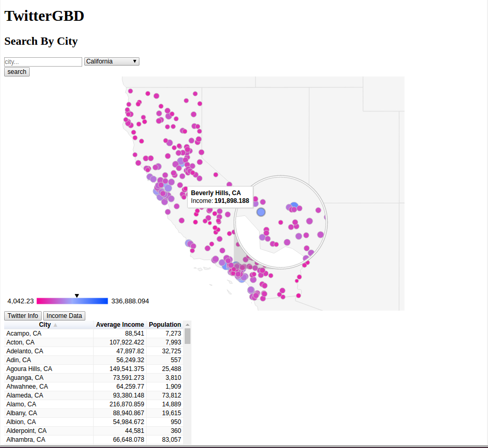Select the Alameda, CA row
Viewport: 488px width, 448px height.
[93, 395]
